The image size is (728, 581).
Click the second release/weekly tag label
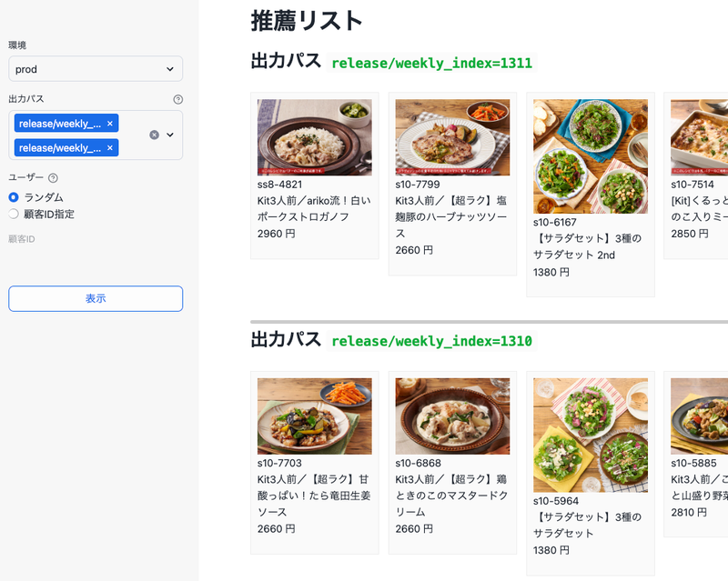point(60,148)
